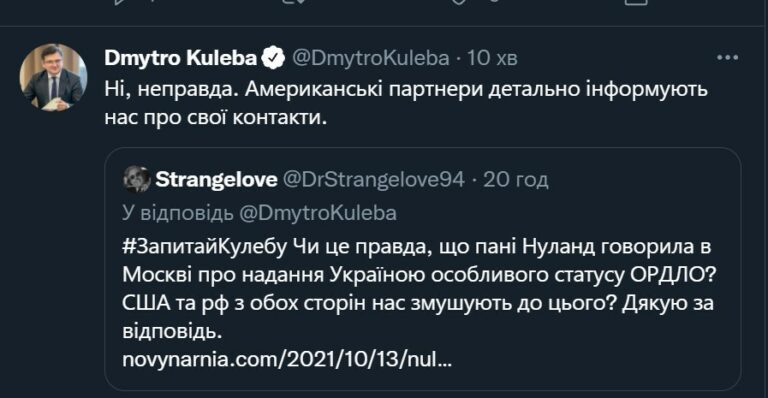Open the novynarnia.com/2021/10/13 article link
This screenshot has width=768, height=398.
[x=287, y=360]
